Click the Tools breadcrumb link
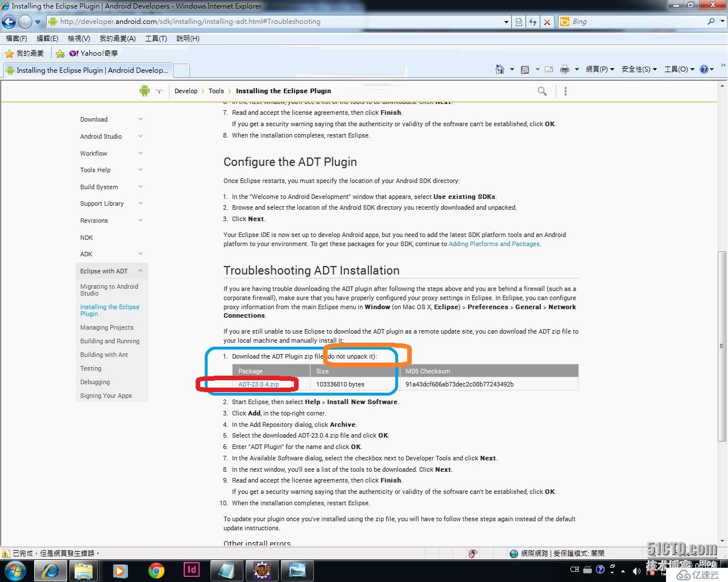728x582 pixels. [x=216, y=91]
